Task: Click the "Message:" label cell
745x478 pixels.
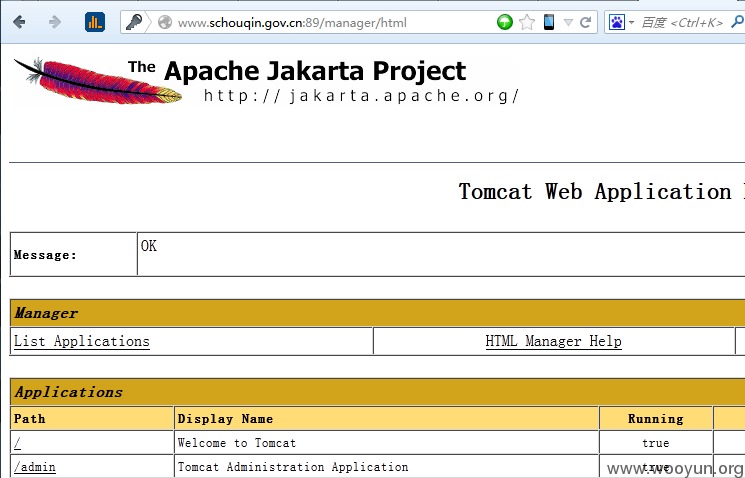Action: (74, 254)
